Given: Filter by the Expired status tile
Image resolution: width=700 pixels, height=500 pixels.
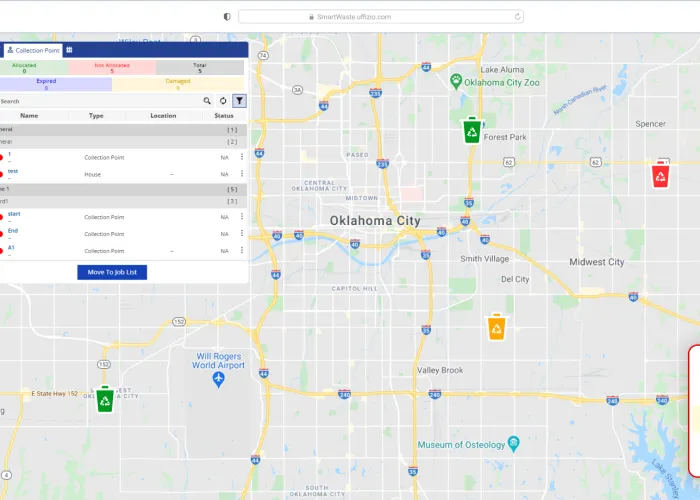Looking at the screenshot, I should pyautogui.click(x=46, y=84).
